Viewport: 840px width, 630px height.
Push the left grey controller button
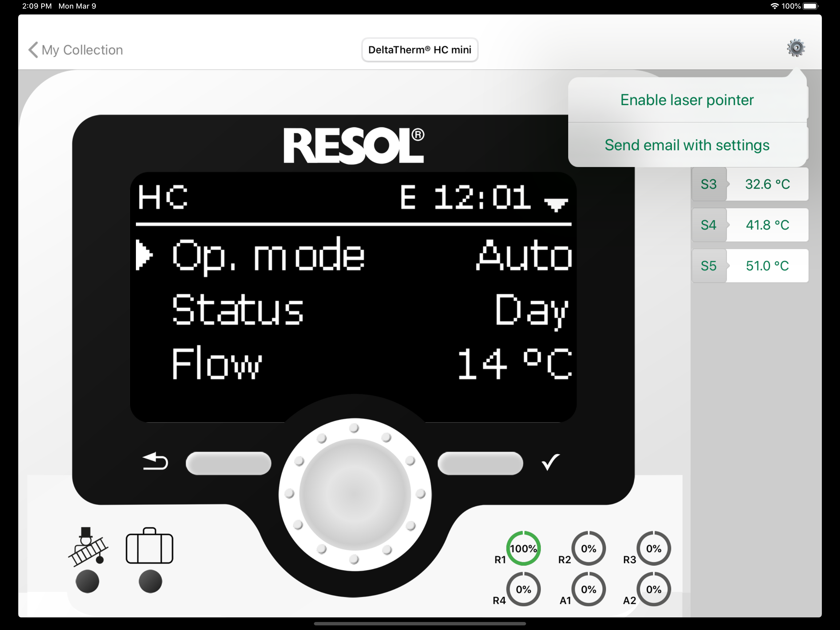tap(228, 463)
